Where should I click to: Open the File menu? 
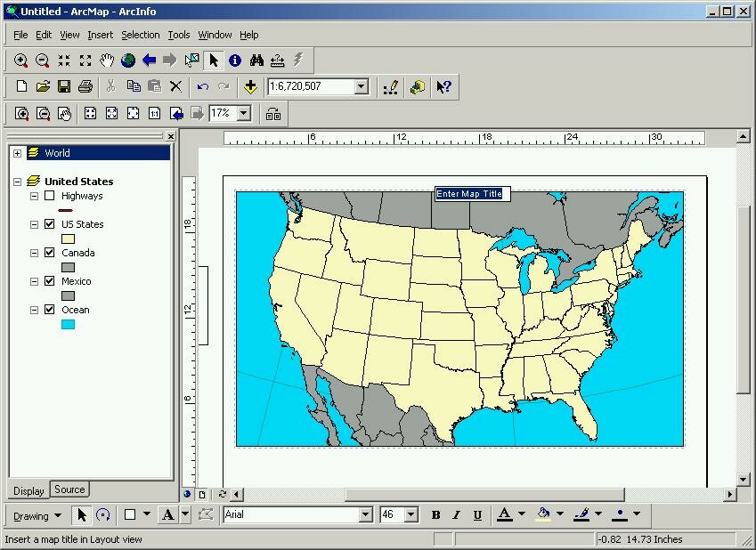click(x=20, y=35)
